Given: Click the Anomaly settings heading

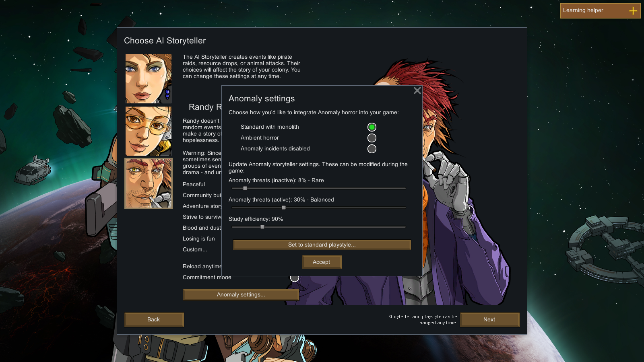Looking at the screenshot, I should (x=262, y=99).
